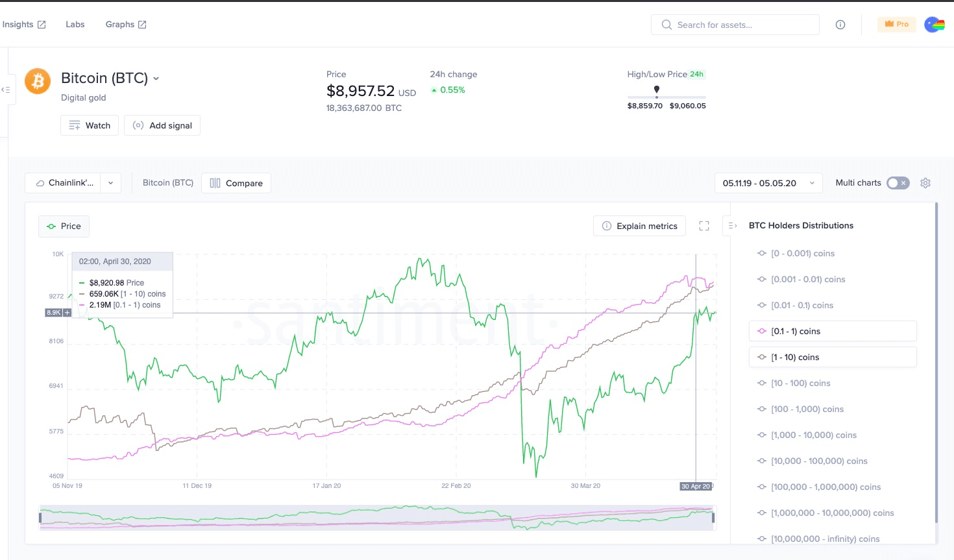Expand the template dropdown arrow

111,183
